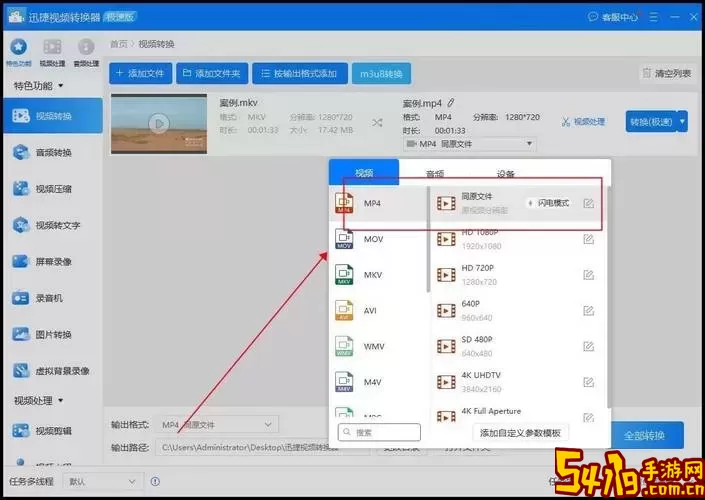Go to 首页 breadcrumb

point(119,44)
